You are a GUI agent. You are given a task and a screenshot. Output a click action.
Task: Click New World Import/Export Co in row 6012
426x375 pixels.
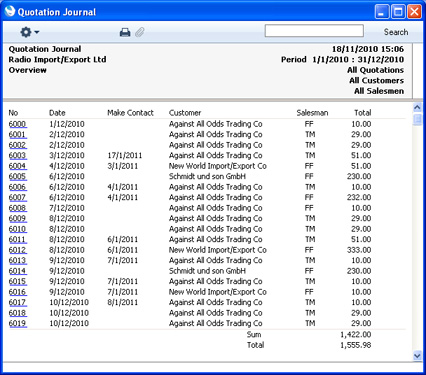[218, 250]
